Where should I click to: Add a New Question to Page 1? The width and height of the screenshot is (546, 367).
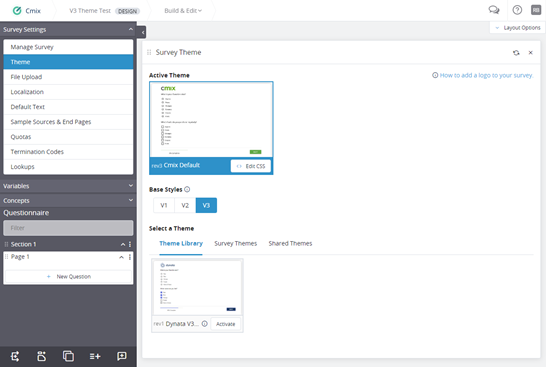(x=68, y=276)
